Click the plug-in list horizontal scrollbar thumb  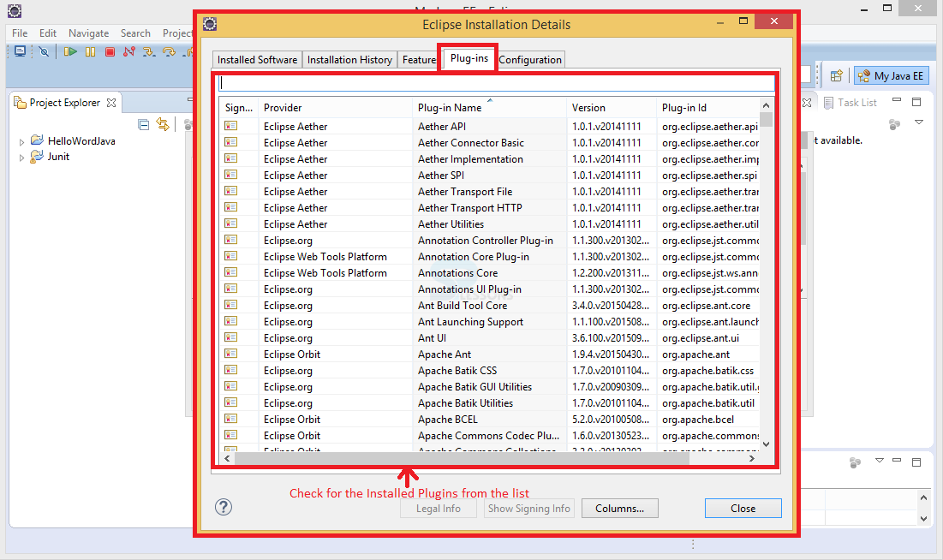(x=462, y=458)
